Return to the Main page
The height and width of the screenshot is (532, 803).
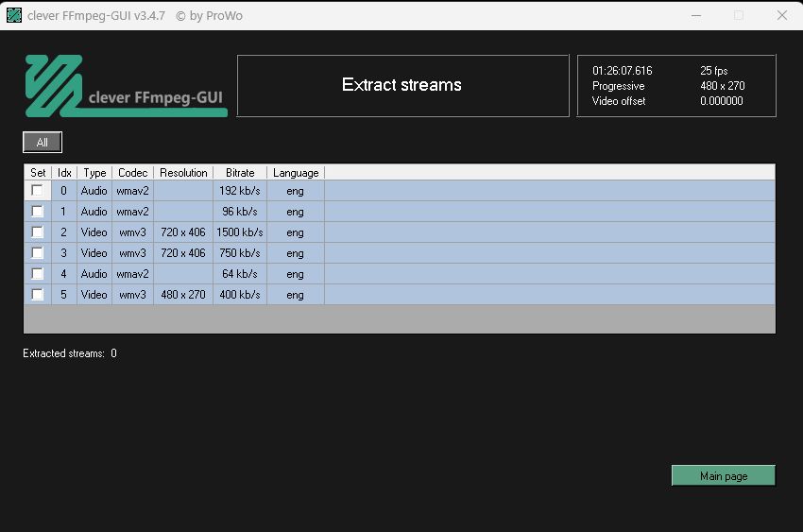[x=723, y=475]
